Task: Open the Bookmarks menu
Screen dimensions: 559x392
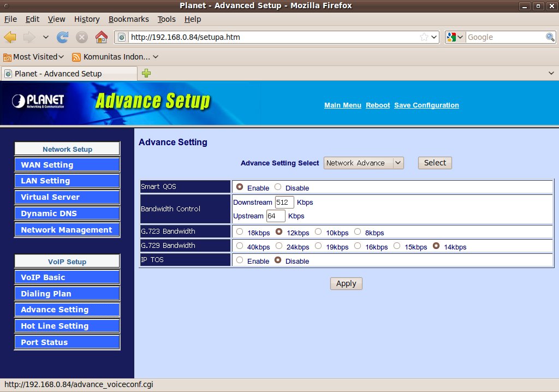Action: click(128, 19)
